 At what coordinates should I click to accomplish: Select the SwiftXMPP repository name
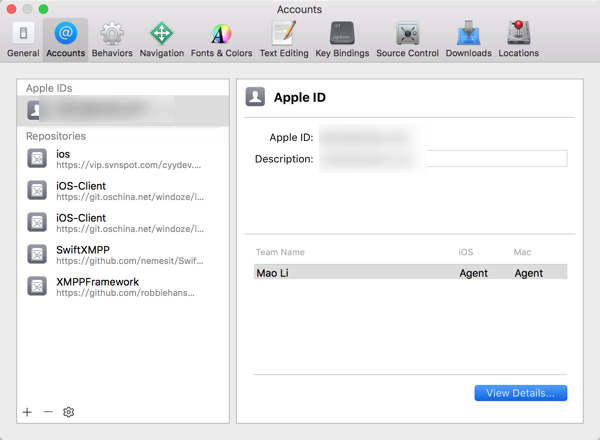coord(83,250)
